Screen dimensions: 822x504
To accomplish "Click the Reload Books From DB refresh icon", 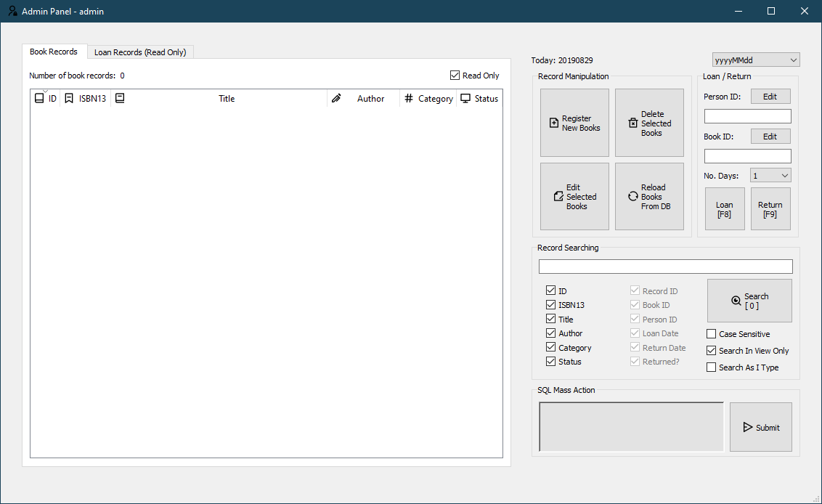I will pyautogui.click(x=632, y=196).
